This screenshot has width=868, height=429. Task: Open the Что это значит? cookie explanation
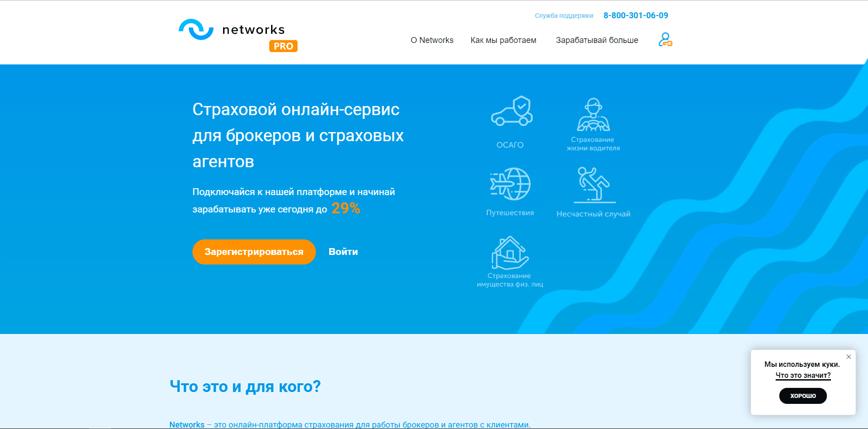803,375
